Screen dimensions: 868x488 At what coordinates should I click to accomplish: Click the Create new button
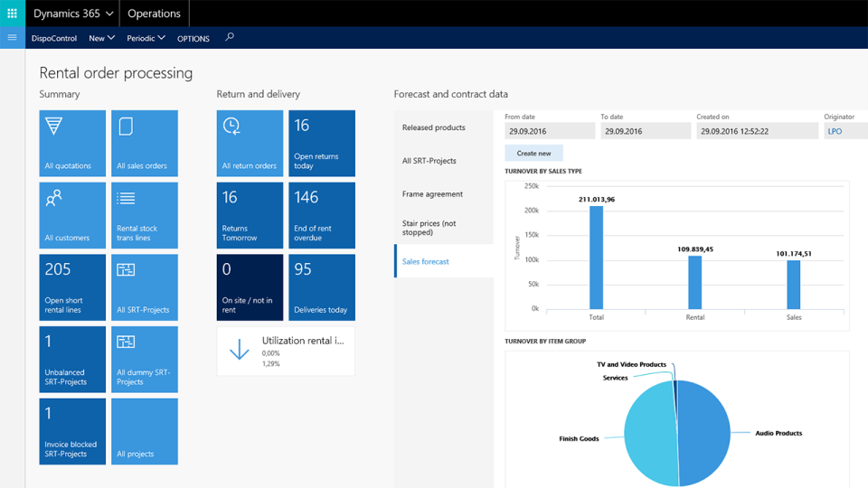533,154
